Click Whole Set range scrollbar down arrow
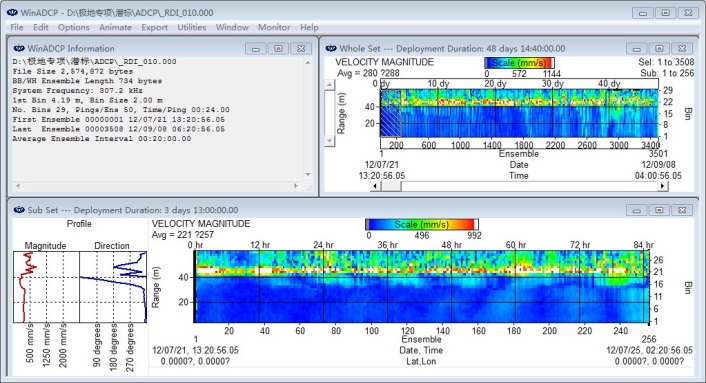Image resolution: width=706 pixels, height=383 pixels. click(330, 141)
